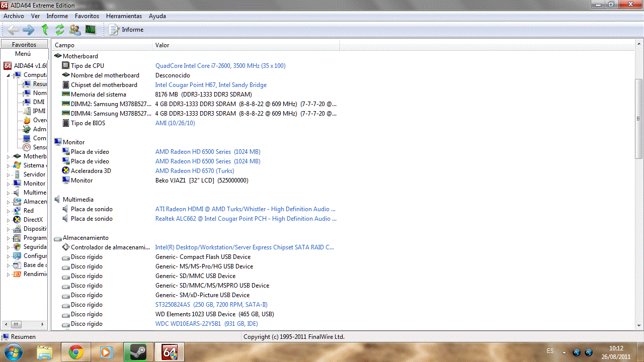Open the Archivo menu
Image resolution: width=644 pixels, height=362 pixels.
point(14,16)
